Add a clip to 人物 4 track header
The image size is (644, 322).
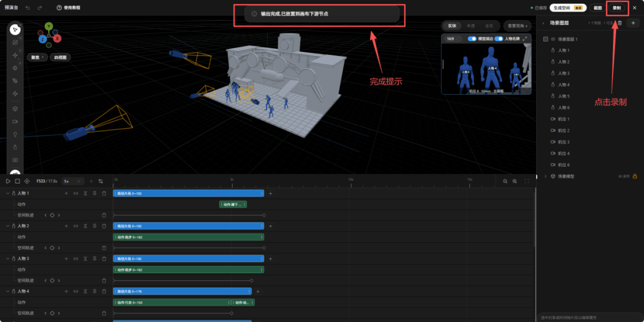tap(66, 291)
